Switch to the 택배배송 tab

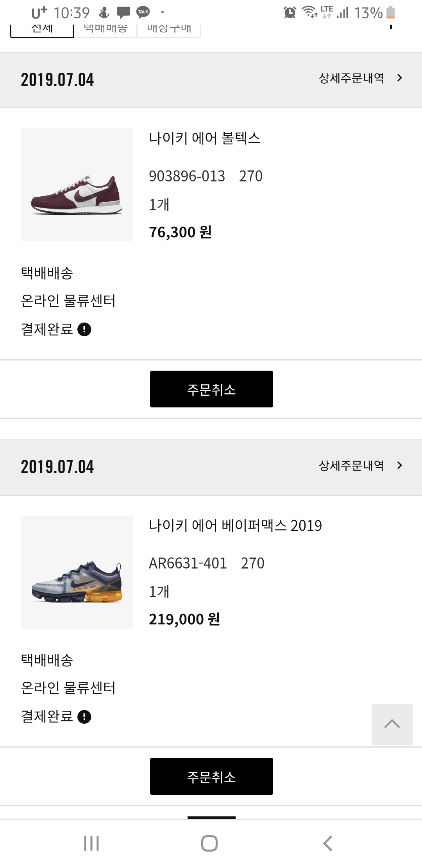click(x=105, y=30)
